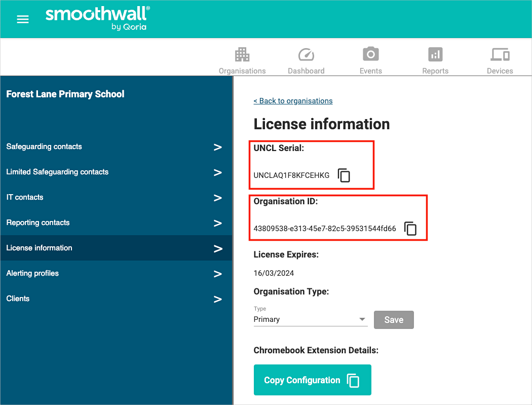This screenshot has height=405, width=532.
Task: Click the Organisations building icon
Action: (x=242, y=55)
